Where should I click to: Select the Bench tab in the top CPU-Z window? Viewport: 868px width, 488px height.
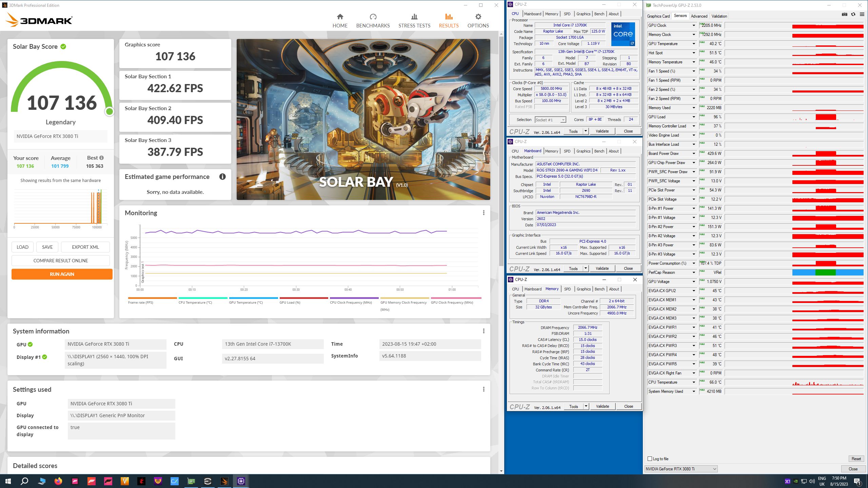click(599, 14)
